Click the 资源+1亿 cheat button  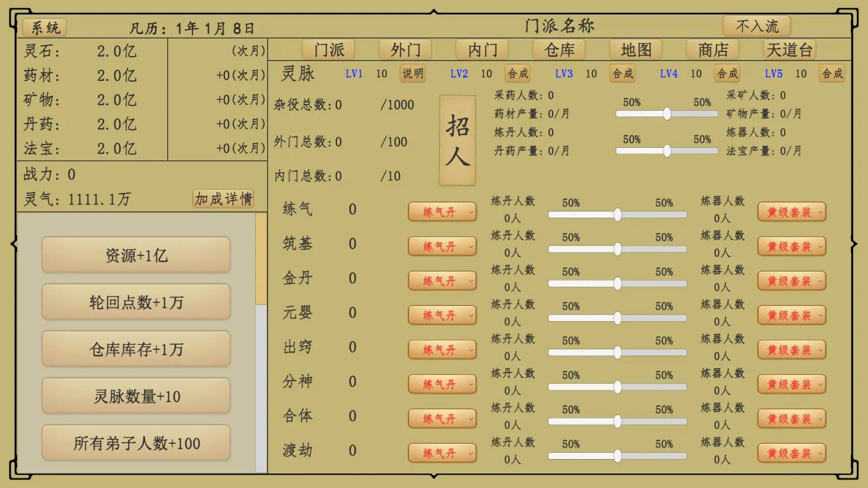point(135,254)
